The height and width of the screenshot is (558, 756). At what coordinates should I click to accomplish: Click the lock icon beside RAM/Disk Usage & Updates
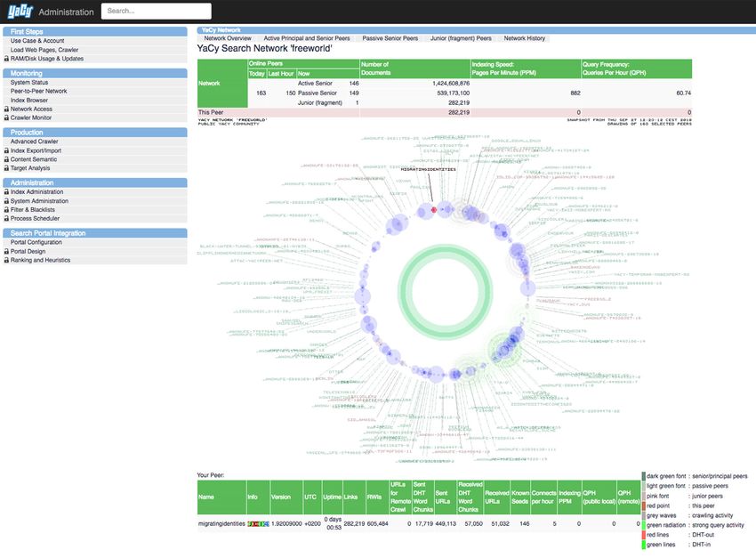pos(6,59)
